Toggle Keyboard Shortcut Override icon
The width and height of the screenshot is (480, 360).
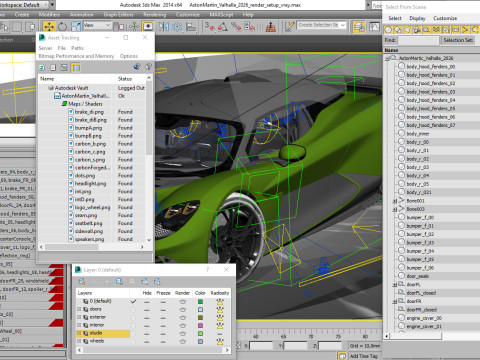[148, 26]
